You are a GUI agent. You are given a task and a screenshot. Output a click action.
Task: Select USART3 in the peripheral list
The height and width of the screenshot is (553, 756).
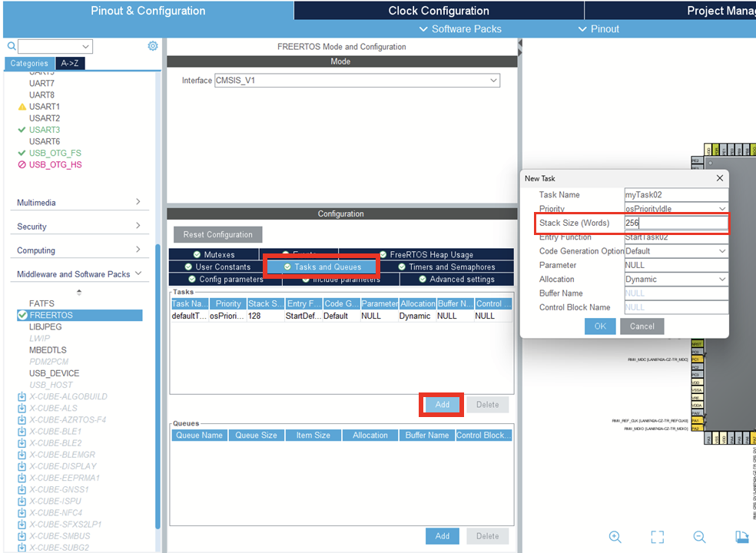tap(45, 130)
